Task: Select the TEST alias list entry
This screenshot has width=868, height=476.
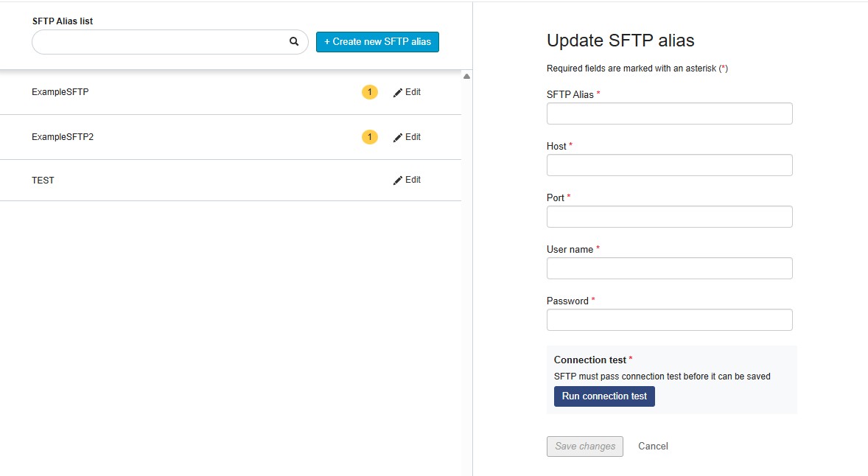Action: (43, 181)
